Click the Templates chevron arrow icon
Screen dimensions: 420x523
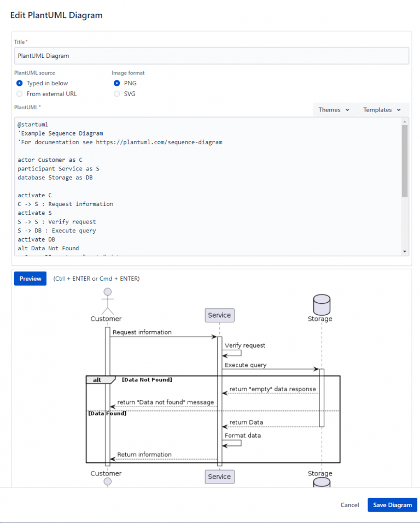click(x=400, y=109)
